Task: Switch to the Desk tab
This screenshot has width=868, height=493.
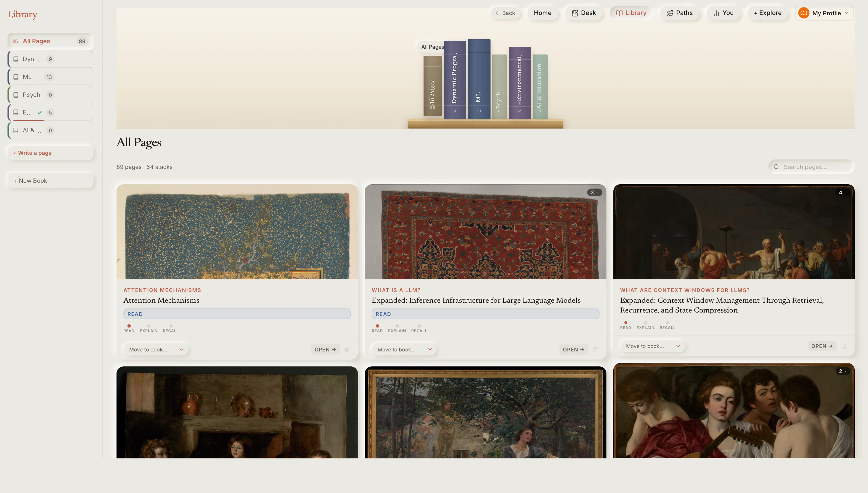Action: [x=583, y=13]
